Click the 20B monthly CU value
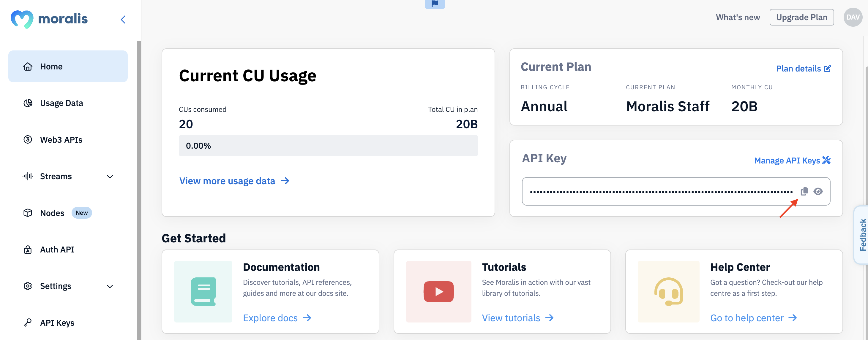 pos(744,107)
